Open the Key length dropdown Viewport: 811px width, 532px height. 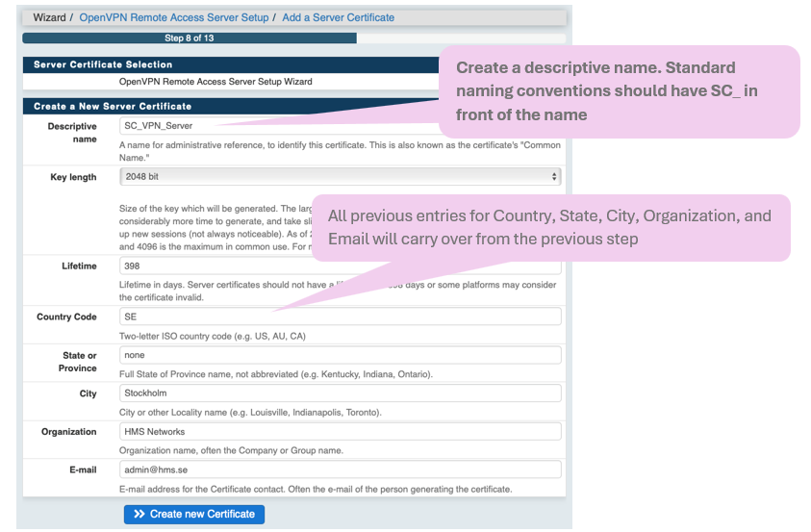coord(340,177)
